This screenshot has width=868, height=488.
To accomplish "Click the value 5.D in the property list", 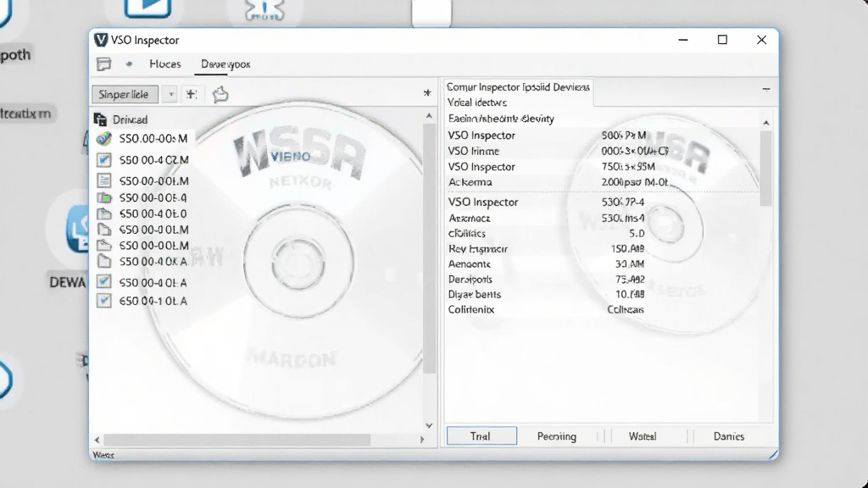I will pyautogui.click(x=637, y=234).
